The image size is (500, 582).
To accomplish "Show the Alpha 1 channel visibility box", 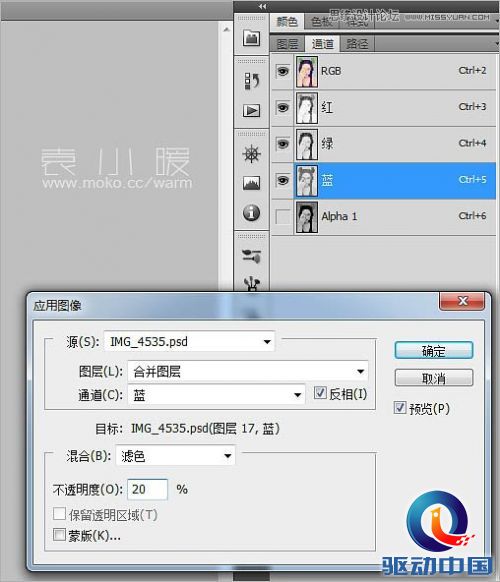I will (283, 217).
